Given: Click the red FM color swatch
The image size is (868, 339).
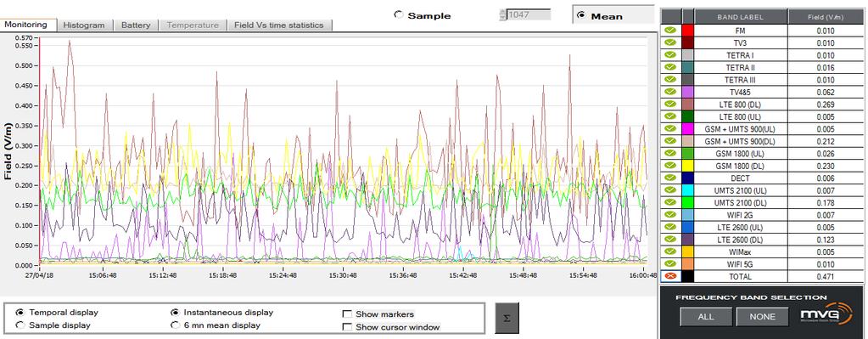Looking at the screenshot, I should pyautogui.click(x=687, y=31).
